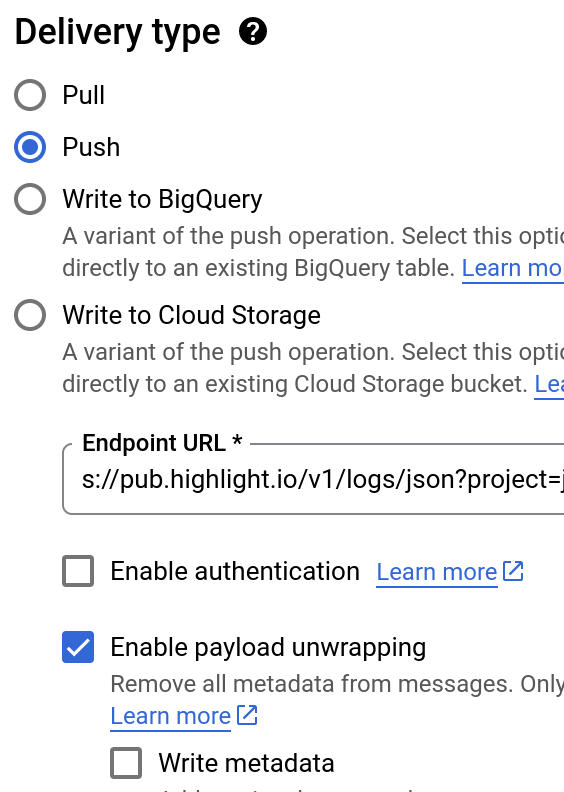Tick the Enable authentication checkbox

78,571
